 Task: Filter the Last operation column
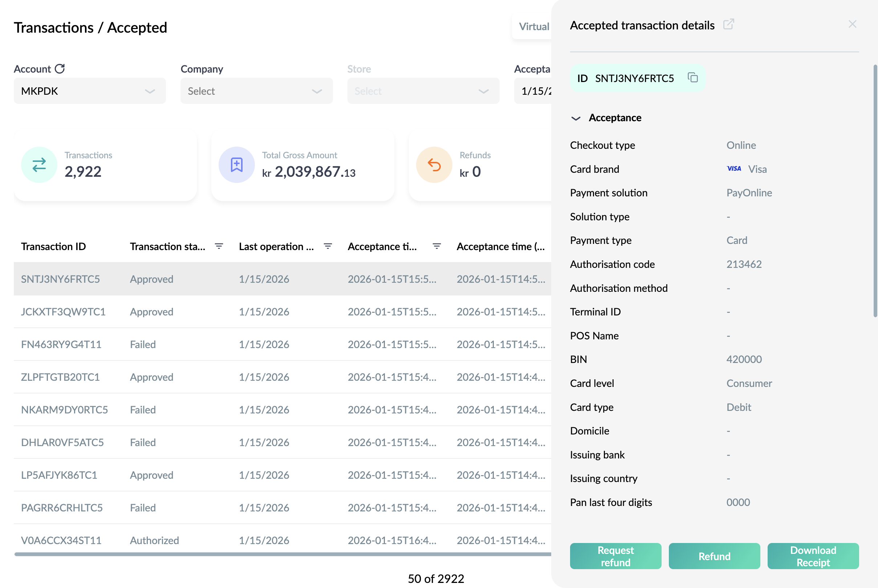[x=328, y=246]
